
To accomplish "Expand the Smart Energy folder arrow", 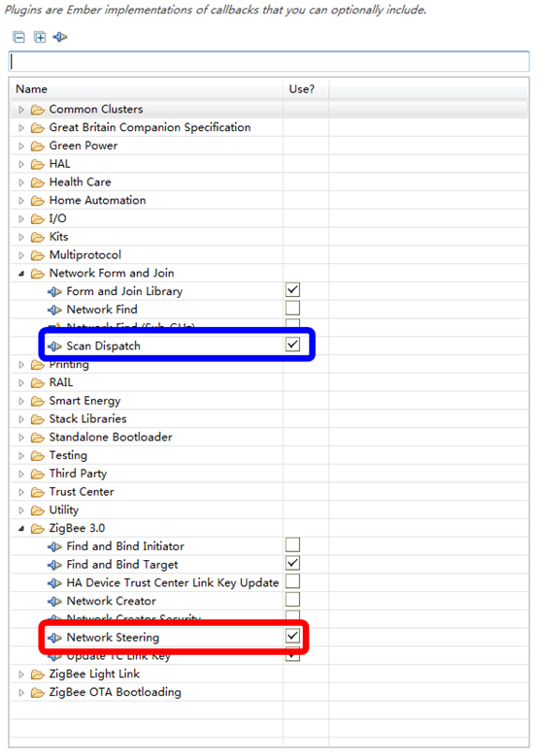I will click(21, 401).
